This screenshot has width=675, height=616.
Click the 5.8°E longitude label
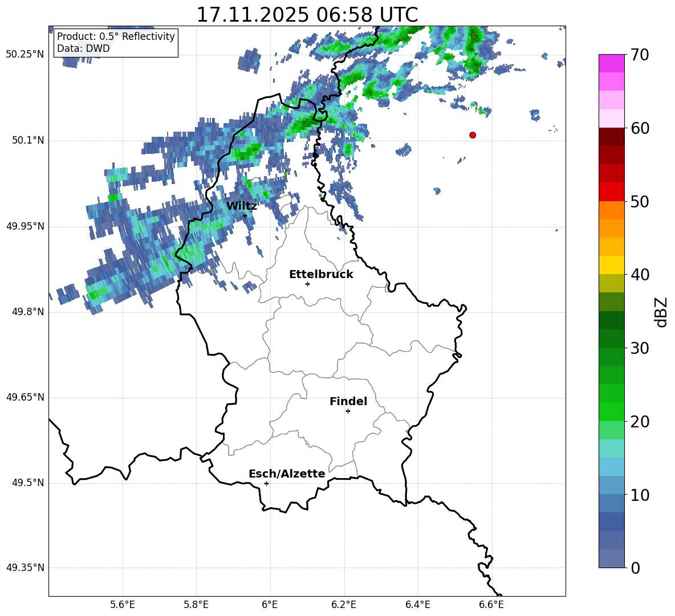[196, 605]
